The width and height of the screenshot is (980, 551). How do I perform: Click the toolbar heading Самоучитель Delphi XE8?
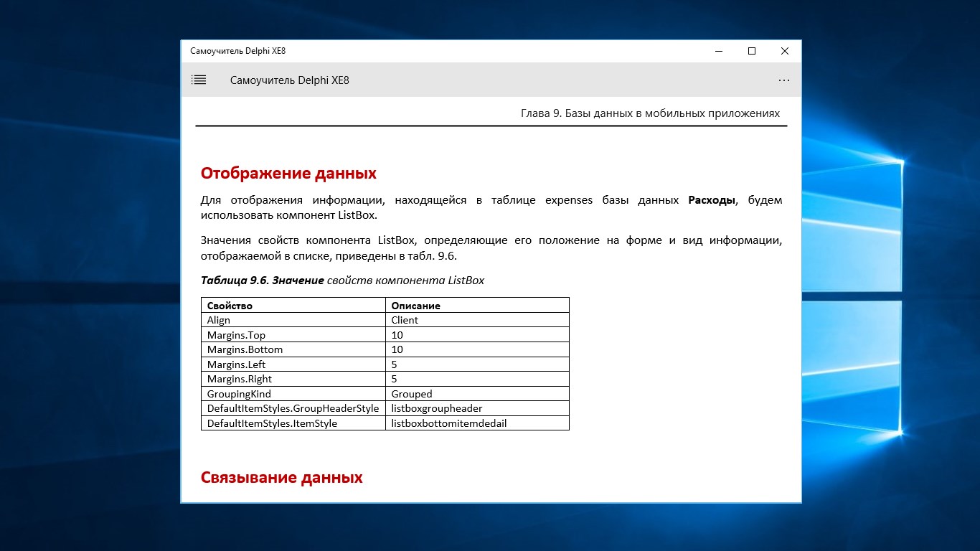(290, 80)
